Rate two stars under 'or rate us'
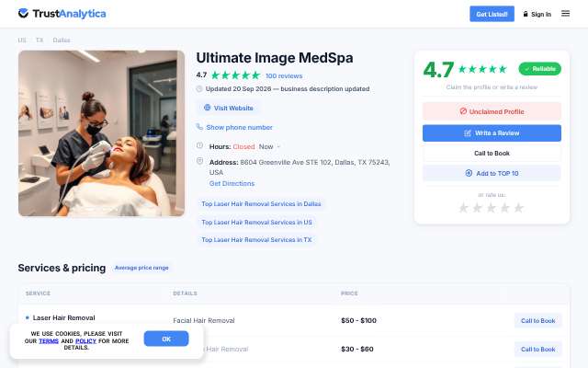The image size is (588, 368). point(477,208)
